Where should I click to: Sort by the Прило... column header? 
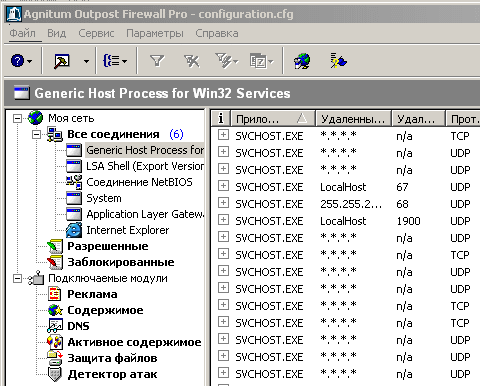273,119
